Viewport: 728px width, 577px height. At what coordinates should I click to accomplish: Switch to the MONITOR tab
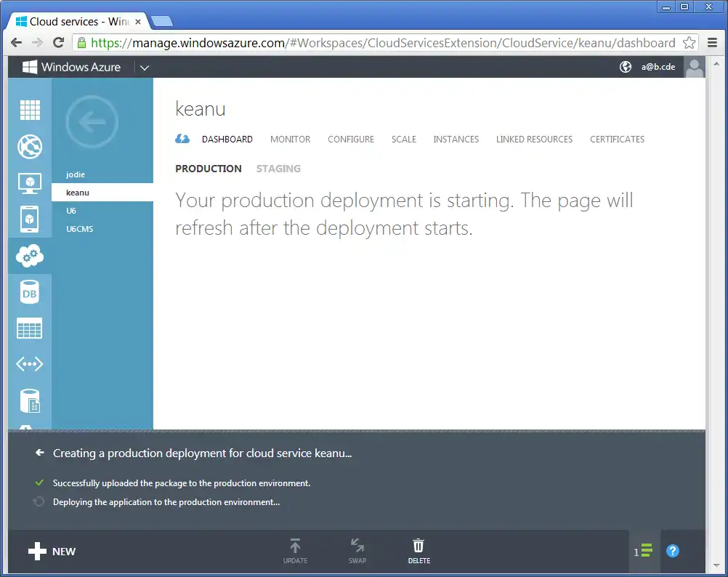(x=290, y=140)
